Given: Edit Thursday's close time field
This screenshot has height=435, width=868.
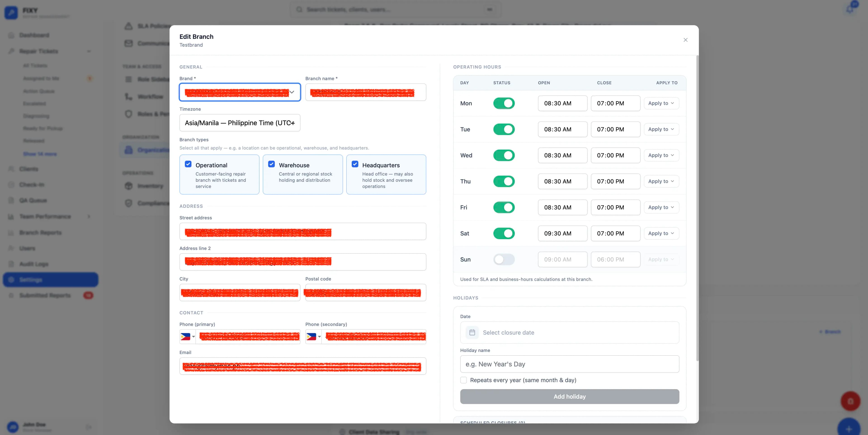Looking at the screenshot, I should click(615, 181).
